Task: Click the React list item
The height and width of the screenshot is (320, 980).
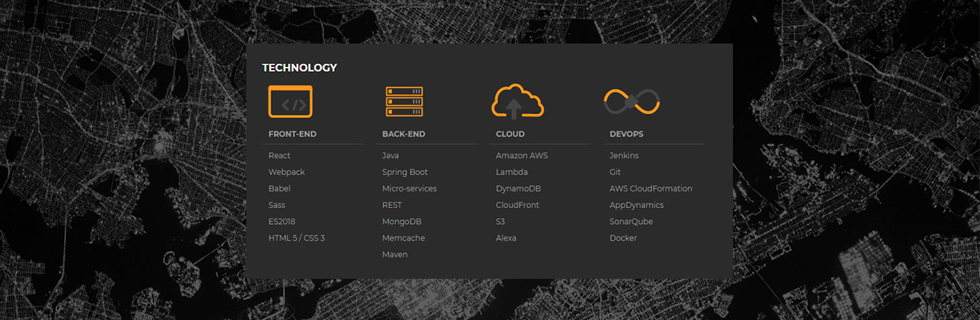Action: point(279,155)
